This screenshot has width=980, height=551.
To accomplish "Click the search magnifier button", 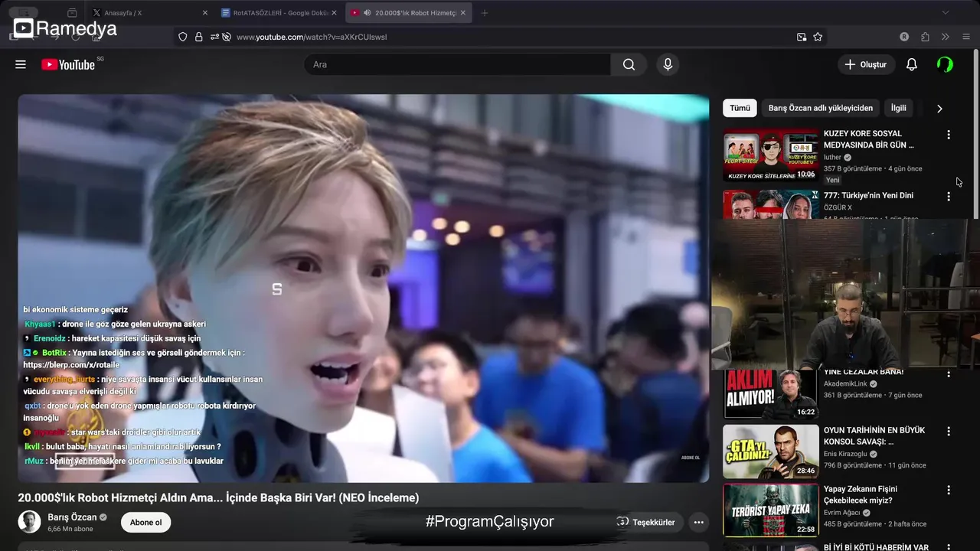I will (629, 64).
